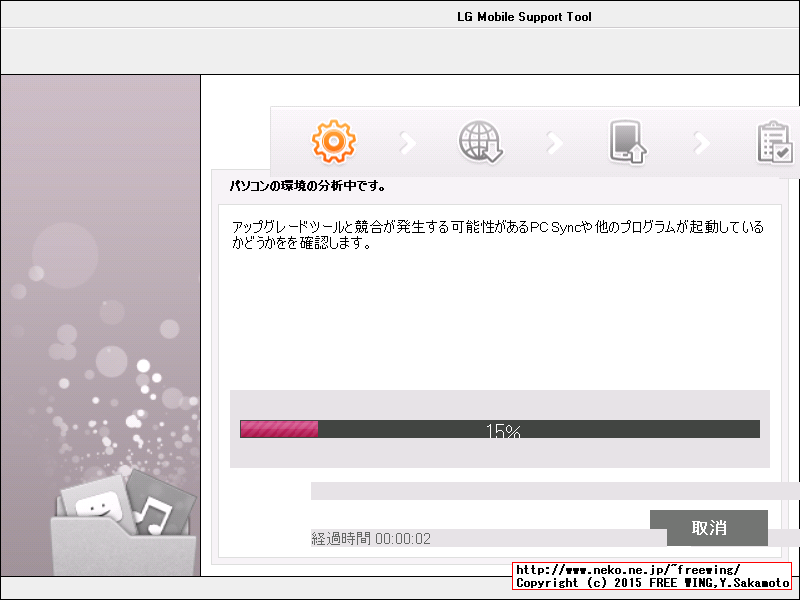Screen dimensions: 800x600
Task: Click the highlighted orange gear indicating current step
Action: pos(332,143)
